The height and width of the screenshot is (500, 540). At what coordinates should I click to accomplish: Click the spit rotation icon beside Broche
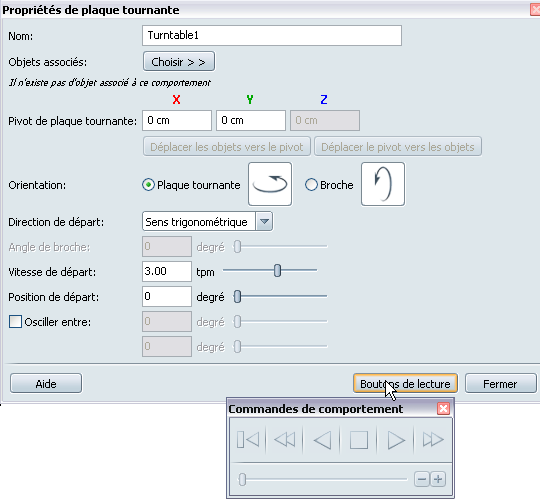383,184
